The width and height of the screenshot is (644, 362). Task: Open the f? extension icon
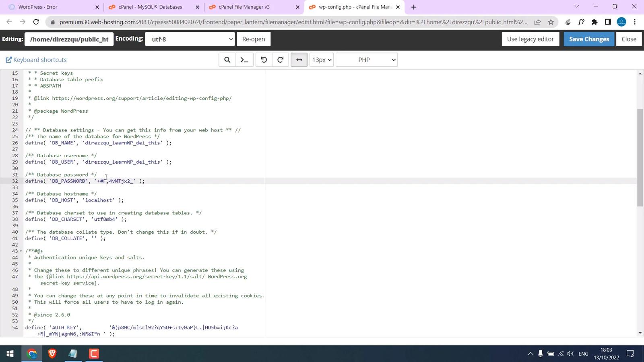point(581,22)
